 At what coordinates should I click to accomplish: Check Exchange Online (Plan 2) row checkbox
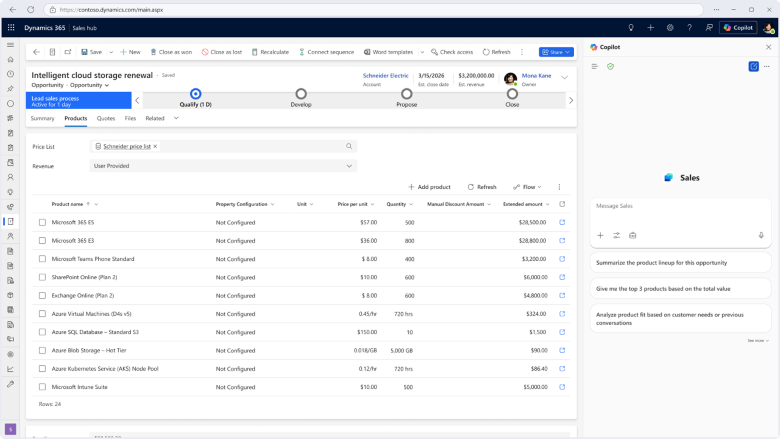point(42,295)
